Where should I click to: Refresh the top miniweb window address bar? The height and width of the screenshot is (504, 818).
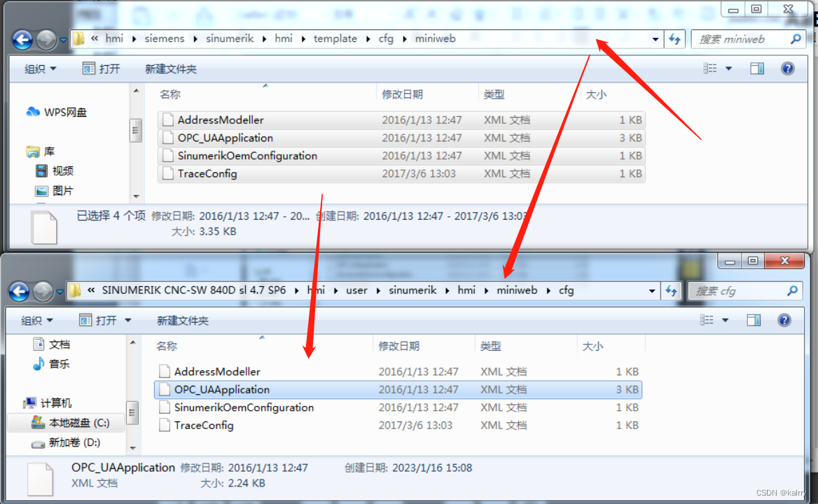coord(674,39)
